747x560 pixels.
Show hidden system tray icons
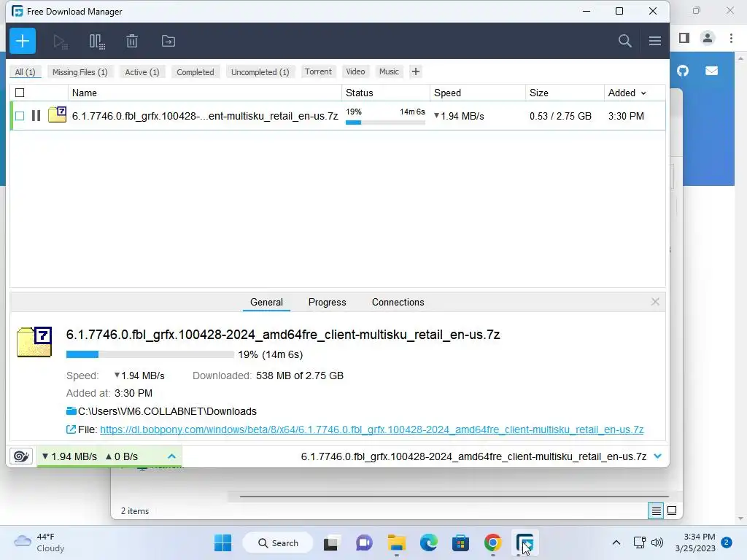616,542
